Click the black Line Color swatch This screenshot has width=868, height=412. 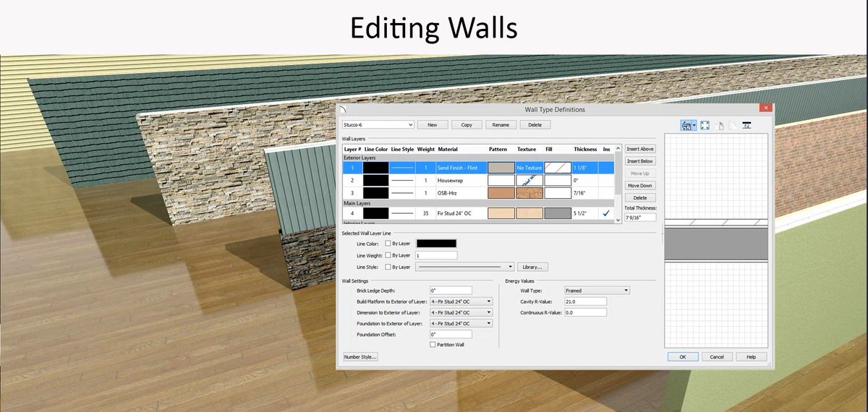click(436, 244)
